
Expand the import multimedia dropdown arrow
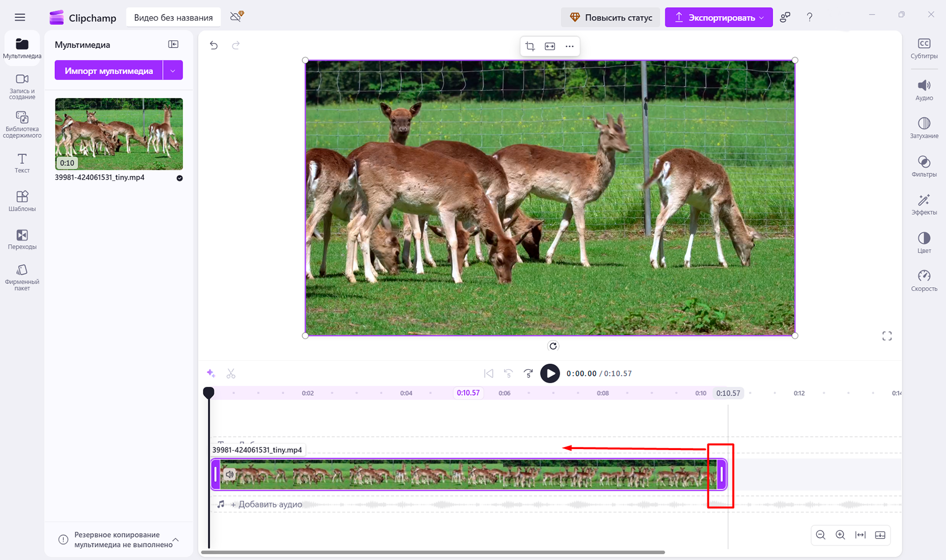(173, 70)
